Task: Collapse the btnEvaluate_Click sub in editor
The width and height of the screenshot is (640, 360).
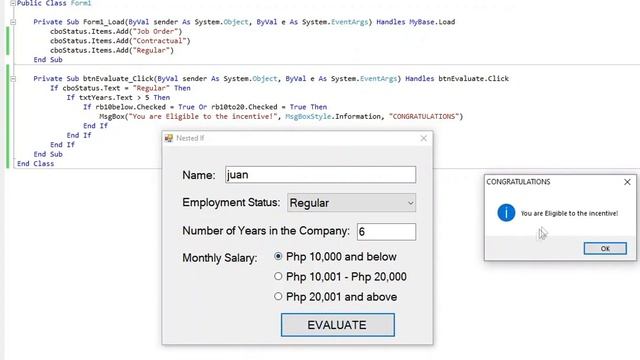Action: click(13, 79)
